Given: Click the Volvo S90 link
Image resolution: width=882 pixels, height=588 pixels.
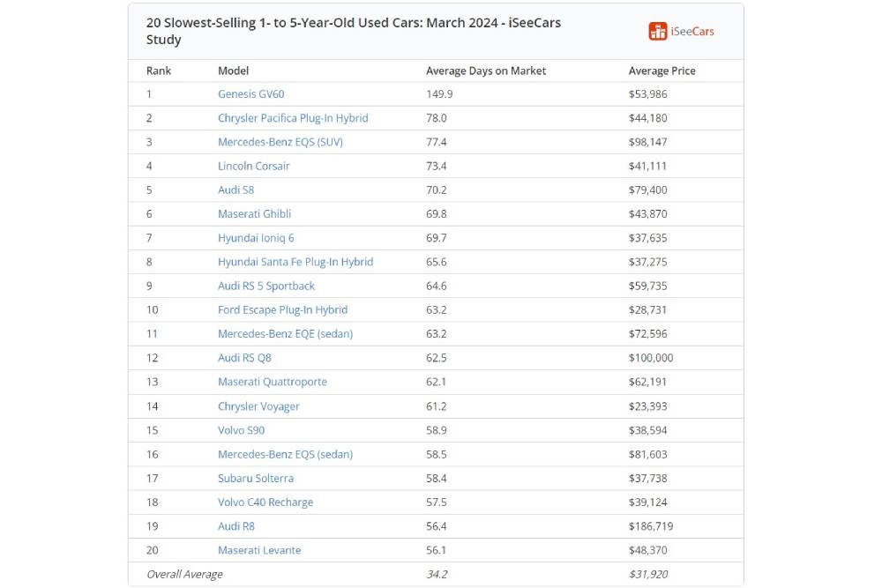Looking at the screenshot, I should (x=241, y=430).
